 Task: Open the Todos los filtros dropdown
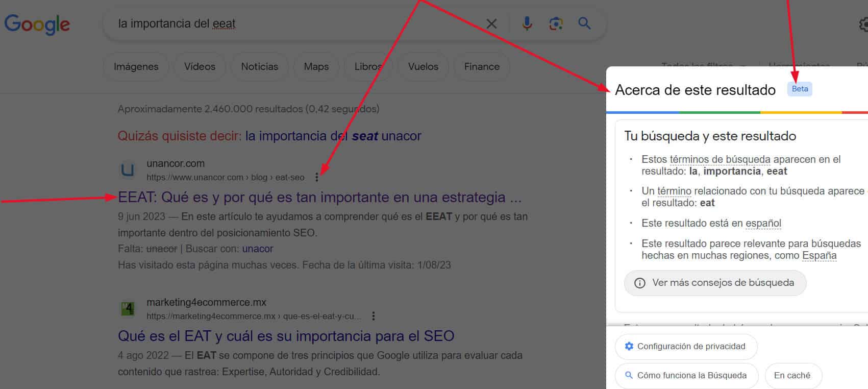point(703,65)
